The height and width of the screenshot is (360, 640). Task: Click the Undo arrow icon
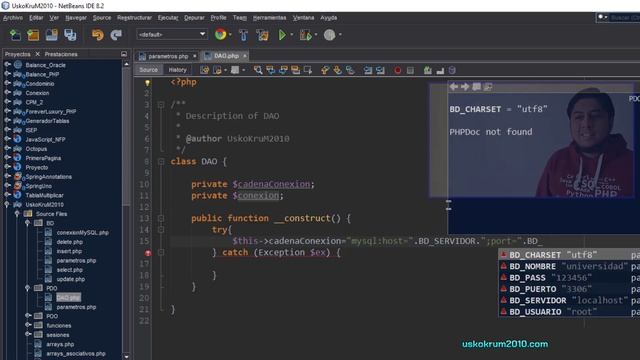click(98, 35)
